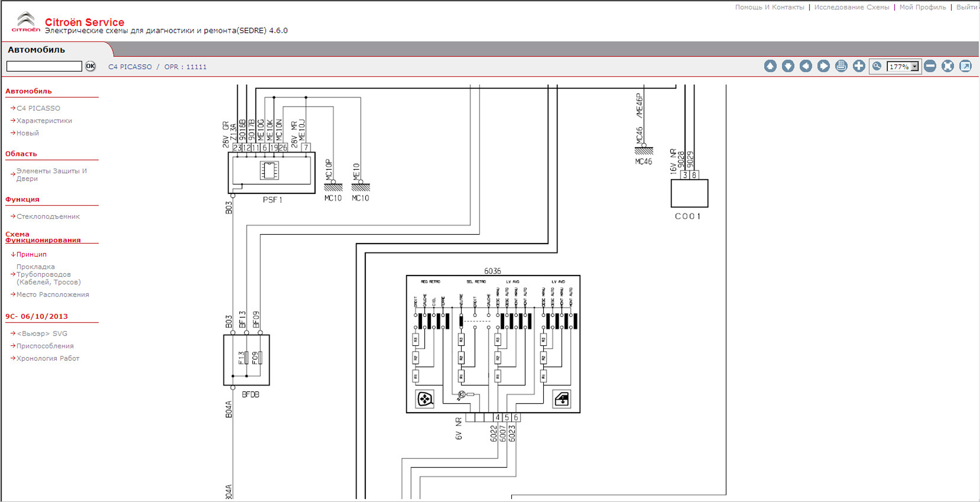Print the wiring diagram
Image resolution: width=980 pixels, height=502 pixels.
841,66
